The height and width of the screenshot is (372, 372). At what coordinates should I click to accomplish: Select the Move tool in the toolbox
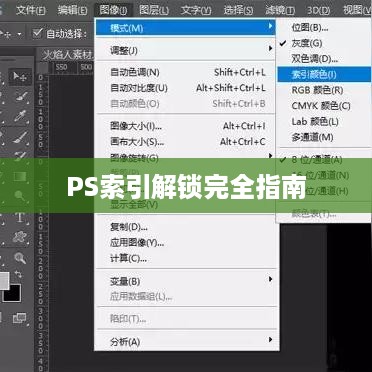click(20, 77)
